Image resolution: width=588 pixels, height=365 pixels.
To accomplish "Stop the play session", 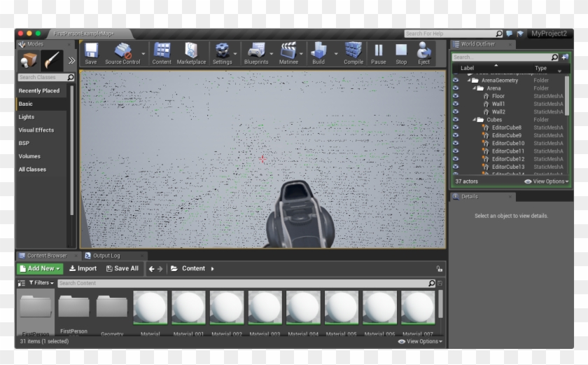I will [x=401, y=53].
